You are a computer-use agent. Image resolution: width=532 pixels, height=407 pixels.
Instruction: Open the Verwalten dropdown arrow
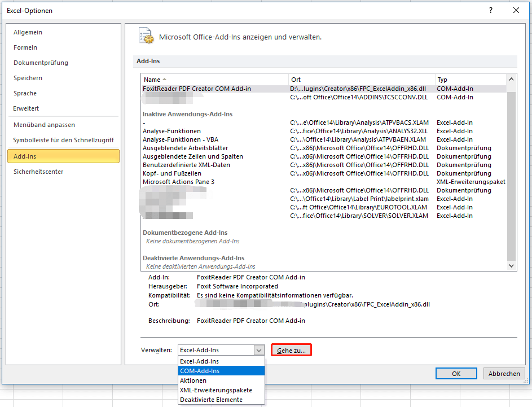coord(259,351)
